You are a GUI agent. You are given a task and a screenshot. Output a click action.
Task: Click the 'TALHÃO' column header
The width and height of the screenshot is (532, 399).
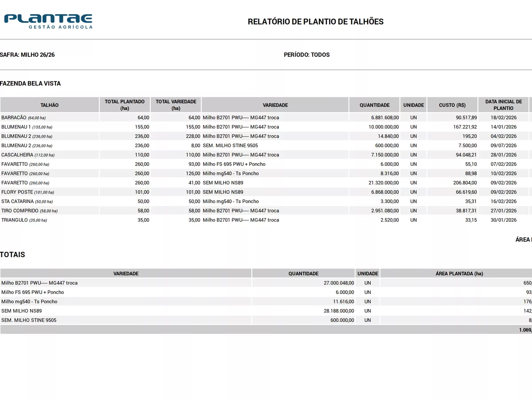50,105
